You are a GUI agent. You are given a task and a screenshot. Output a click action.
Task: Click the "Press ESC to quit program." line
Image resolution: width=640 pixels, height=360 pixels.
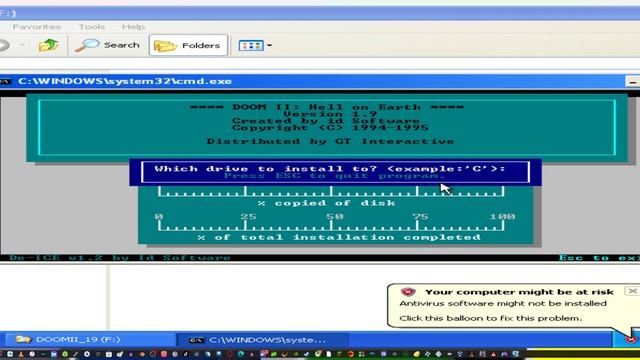pos(335,176)
